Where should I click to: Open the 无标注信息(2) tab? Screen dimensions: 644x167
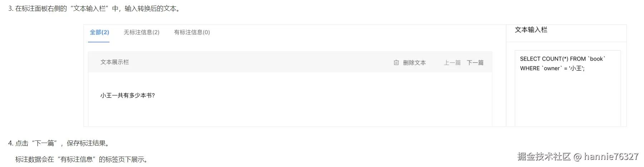pyautogui.click(x=141, y=32)
